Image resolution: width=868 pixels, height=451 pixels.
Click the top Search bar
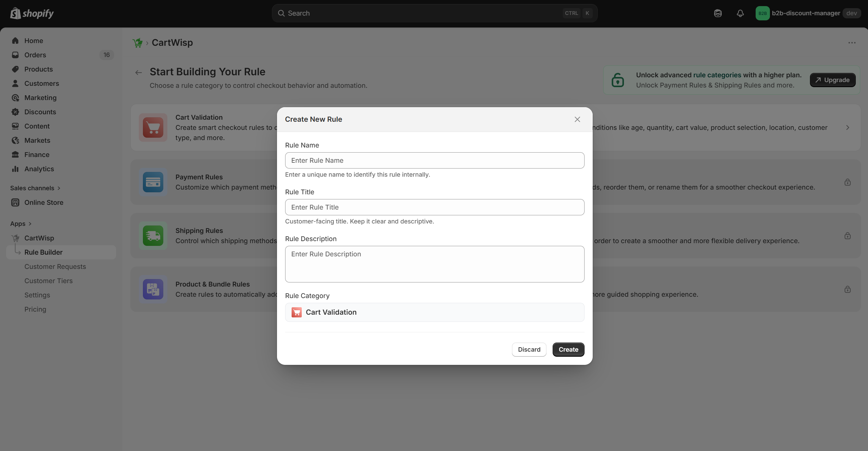point(435,13)
